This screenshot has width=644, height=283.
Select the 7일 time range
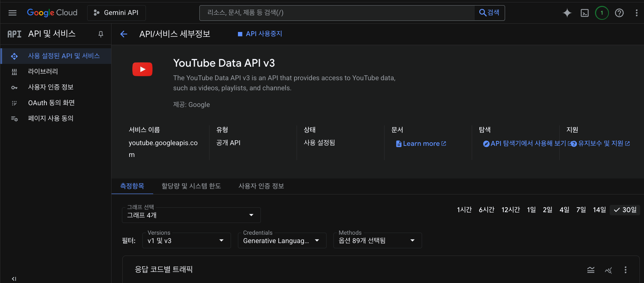[x=581, y=210]
